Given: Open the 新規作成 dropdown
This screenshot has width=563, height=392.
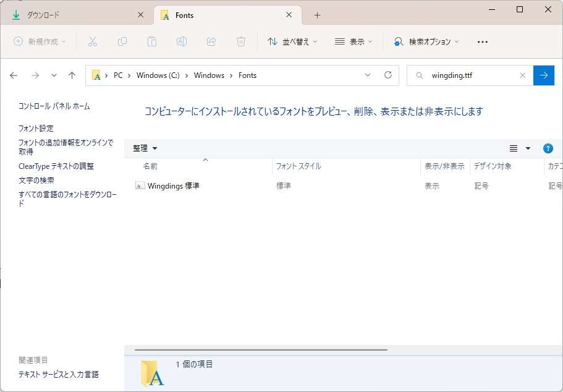Looking at the screenshot, I should coord(40,41).
